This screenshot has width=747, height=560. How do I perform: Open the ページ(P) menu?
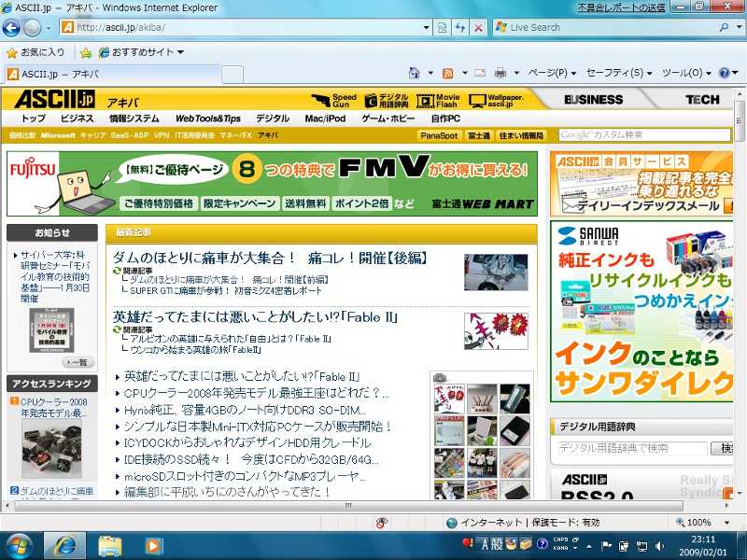(552, 73)
